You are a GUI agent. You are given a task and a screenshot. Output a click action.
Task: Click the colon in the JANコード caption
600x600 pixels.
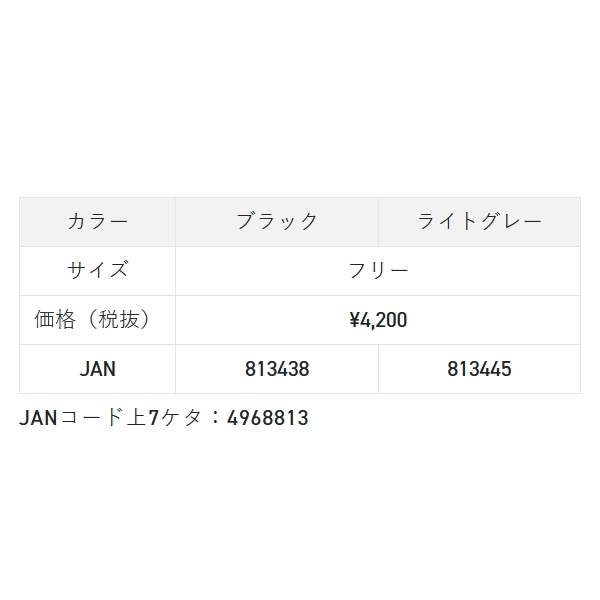coord(215,418)
